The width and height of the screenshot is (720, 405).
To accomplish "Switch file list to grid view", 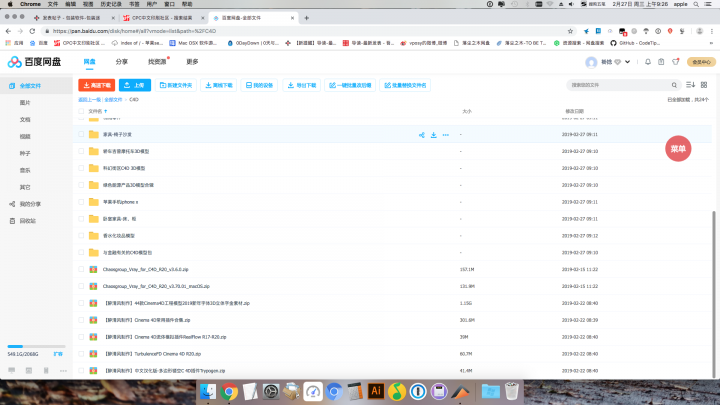I will 700,85.
